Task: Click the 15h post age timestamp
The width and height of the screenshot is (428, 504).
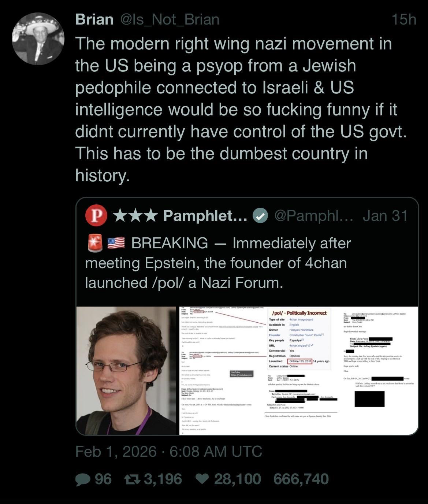Action: [403, 19]
